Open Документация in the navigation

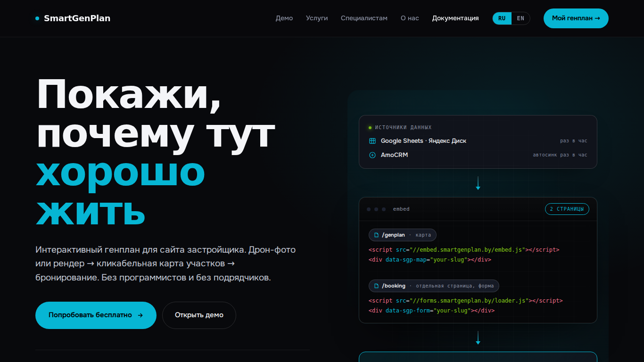pyautogui.click(x=455, y=18)
